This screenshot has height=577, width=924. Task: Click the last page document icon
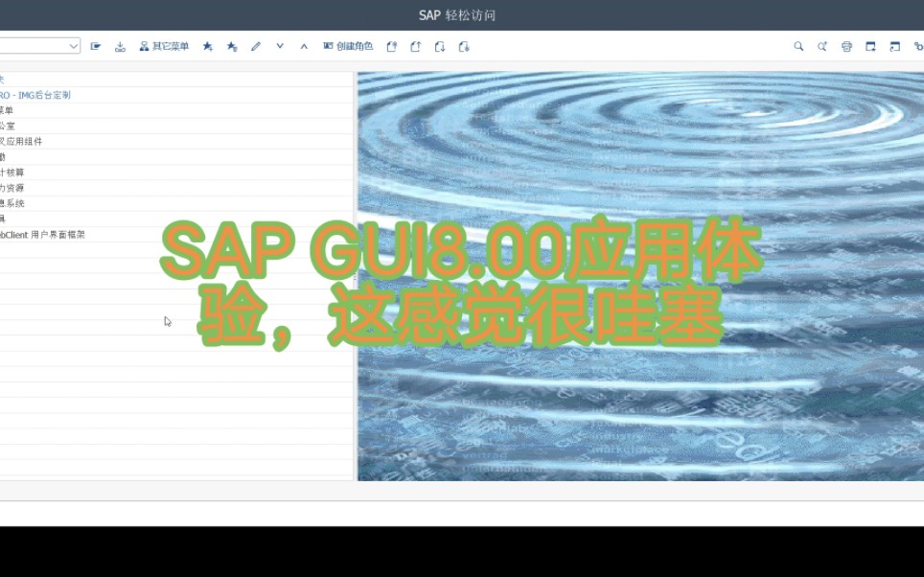coord(464,46)
